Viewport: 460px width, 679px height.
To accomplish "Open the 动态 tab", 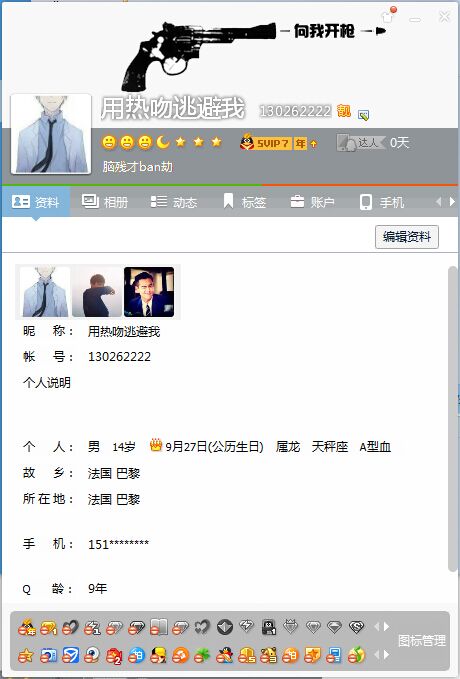I will pyautogui.click(x=174, y=202).
